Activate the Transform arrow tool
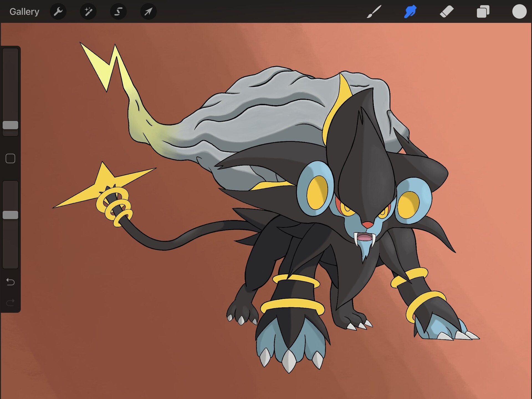Screen dimensions: 532x399 coord(148,12)
